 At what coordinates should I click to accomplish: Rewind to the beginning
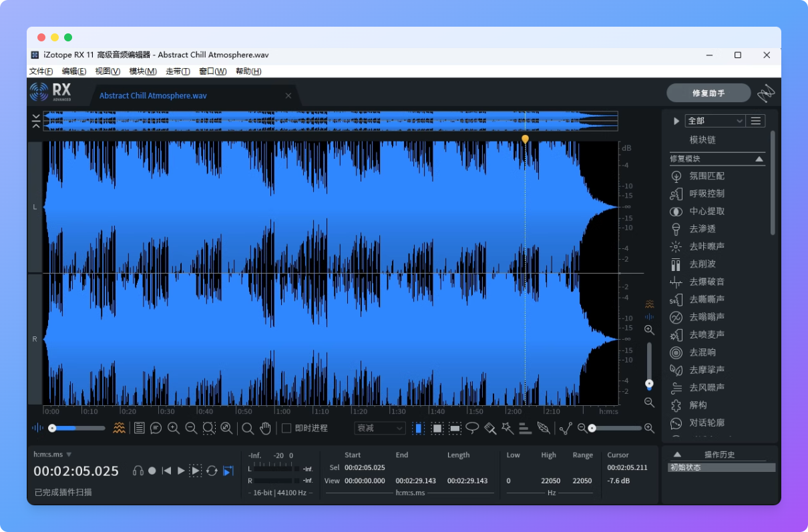tap(166, 471)
